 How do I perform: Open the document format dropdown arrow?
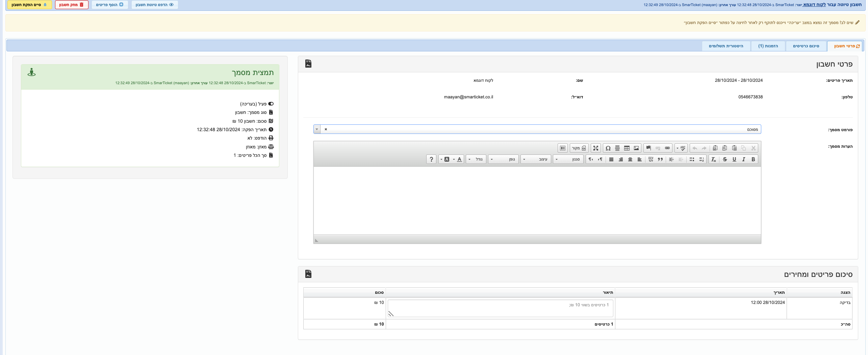coord(317,129)
